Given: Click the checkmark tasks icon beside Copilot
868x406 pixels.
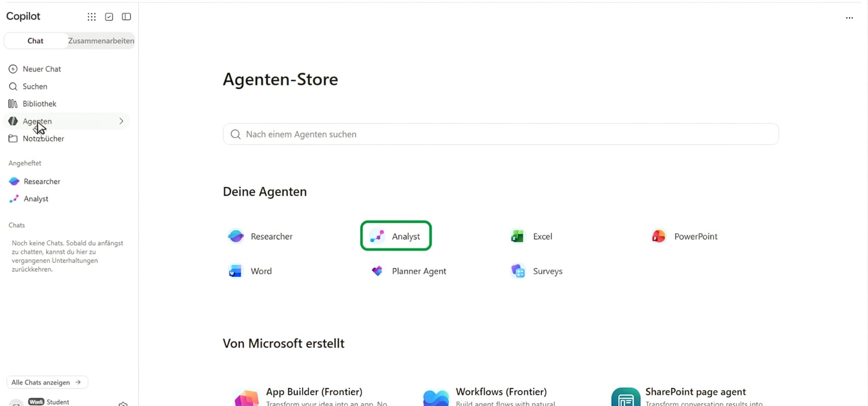Looking at the screenshot, I should [109, 17].
